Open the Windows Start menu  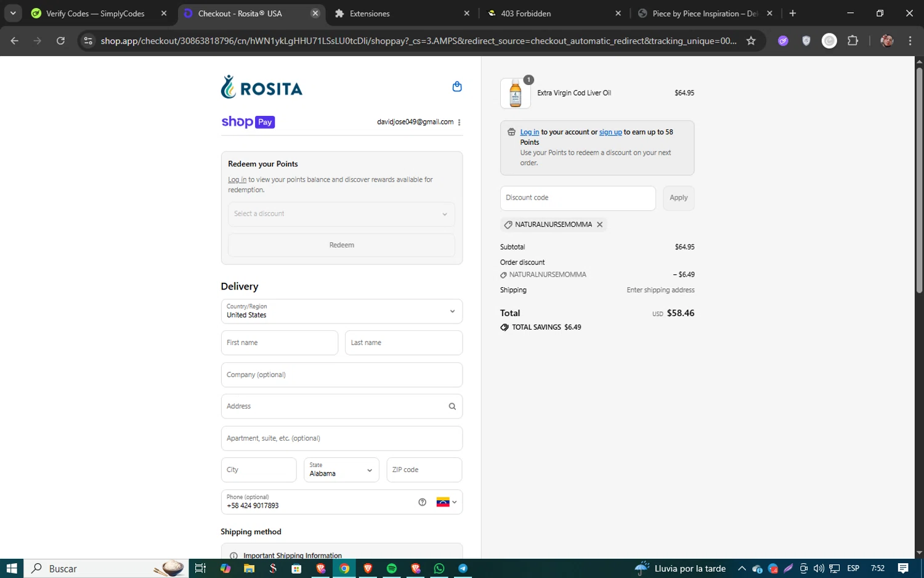click(12, 568)
